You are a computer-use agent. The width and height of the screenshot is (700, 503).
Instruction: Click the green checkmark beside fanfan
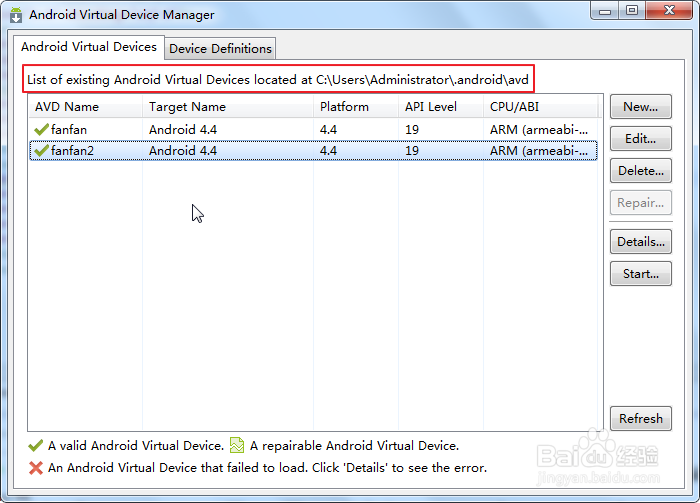tap(41, 129)
